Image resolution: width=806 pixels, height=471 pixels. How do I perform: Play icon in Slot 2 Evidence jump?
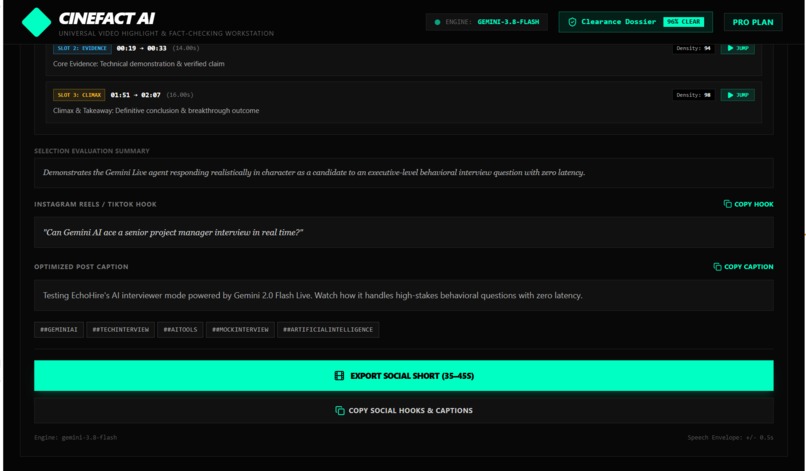point(730,48)
